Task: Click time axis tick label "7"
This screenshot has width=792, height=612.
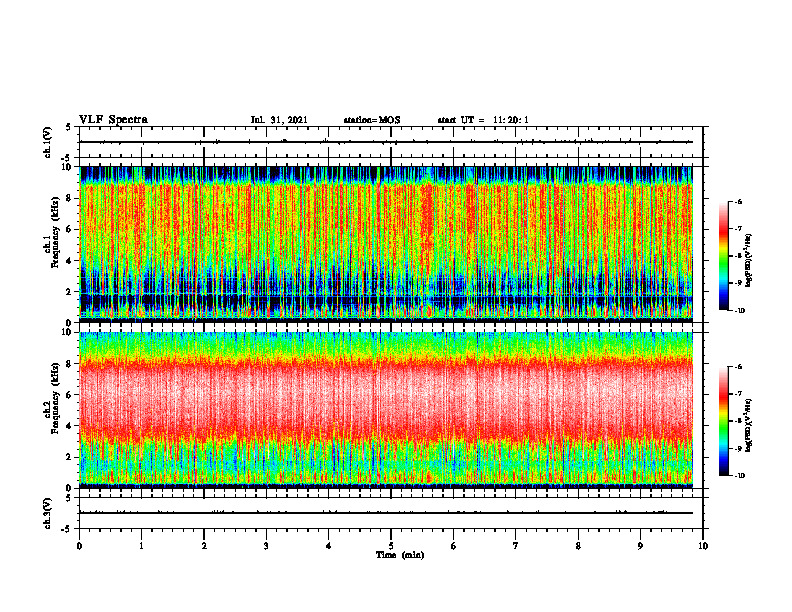Action: pos(516,546)
